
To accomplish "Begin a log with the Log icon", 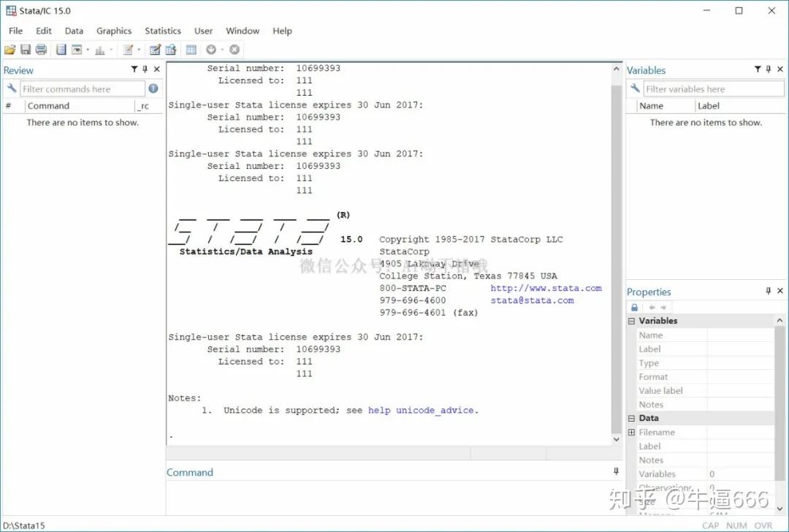I will [x=60, y=49].
